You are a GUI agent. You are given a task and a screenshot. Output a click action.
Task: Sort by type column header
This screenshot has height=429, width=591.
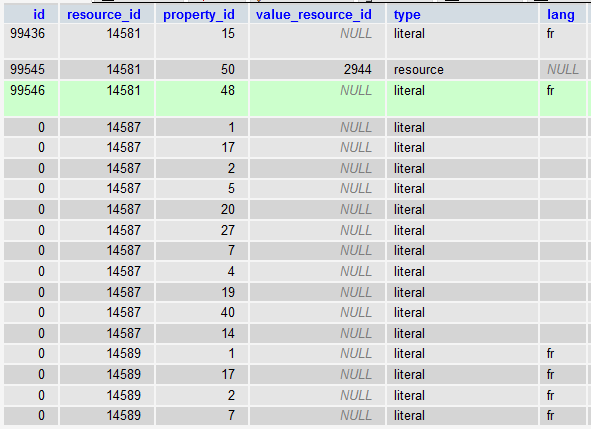(x=407, y=15)
